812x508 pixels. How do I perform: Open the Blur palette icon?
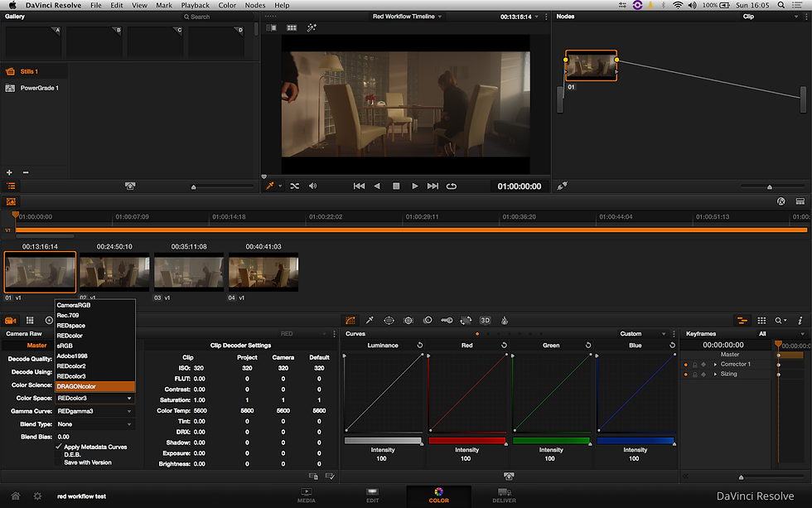(428, 321)
